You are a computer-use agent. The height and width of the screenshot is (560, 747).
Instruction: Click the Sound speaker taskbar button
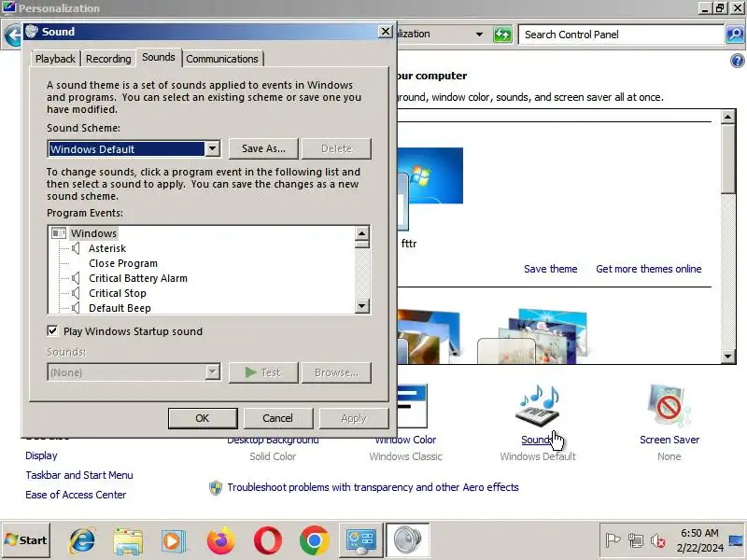click(408, 540)
